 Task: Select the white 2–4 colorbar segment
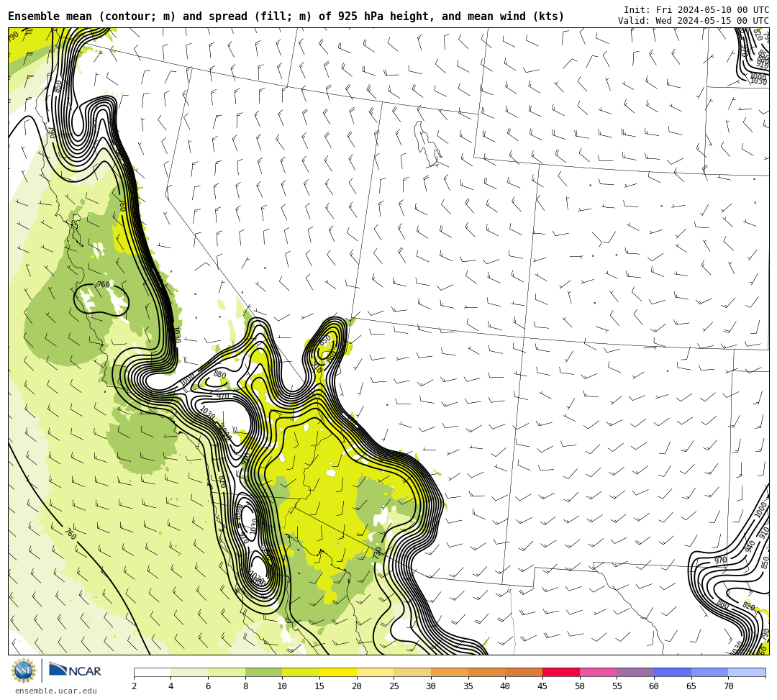(x=152, y=672)
